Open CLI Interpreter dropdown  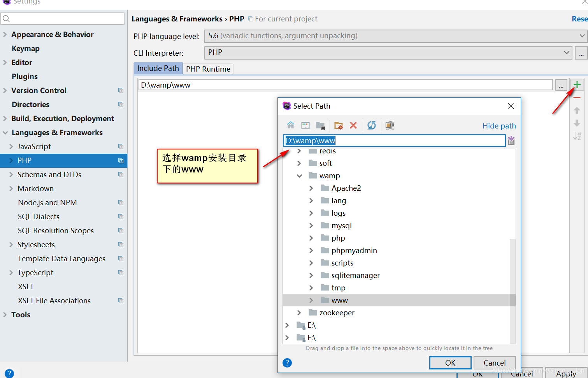(x=567, y=53)
